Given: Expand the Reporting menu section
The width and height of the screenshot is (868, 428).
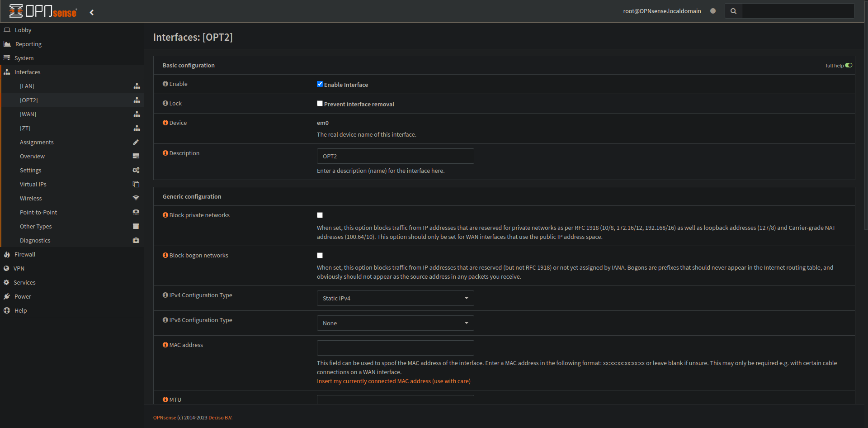Looking at the screenshot, I should point(72,44).
